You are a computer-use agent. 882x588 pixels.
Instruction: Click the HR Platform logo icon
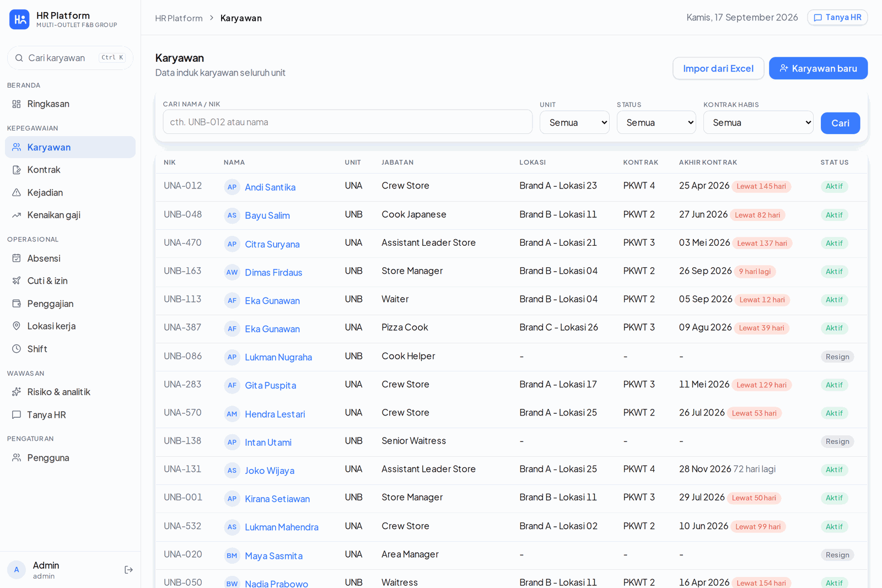click(x=19, y=19)
